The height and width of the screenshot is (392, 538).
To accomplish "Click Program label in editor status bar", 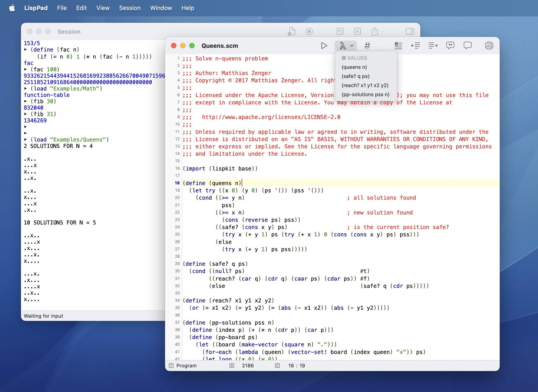I will pyautogui.click(x=186, y=366).
